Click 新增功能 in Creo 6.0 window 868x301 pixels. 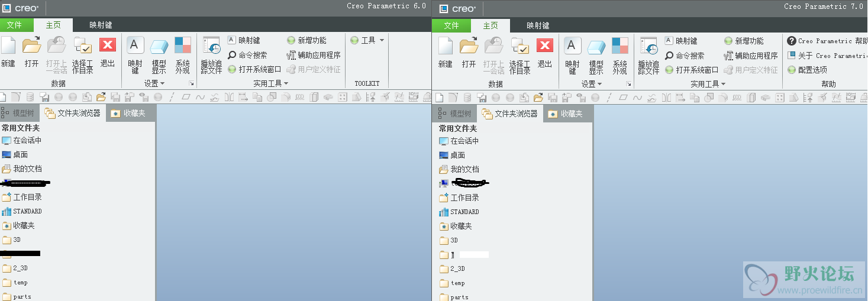[306, 40]
